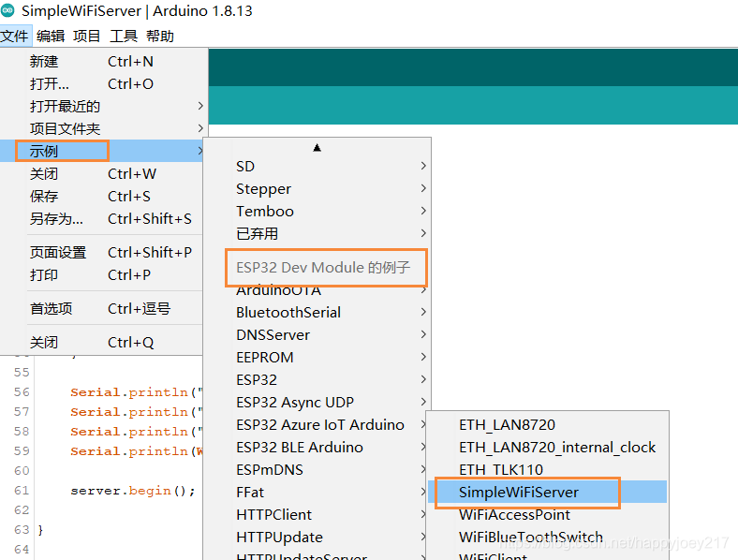738x560 pixels.
Task: Open the ETH_LAN8720 example
Action: 548,425
